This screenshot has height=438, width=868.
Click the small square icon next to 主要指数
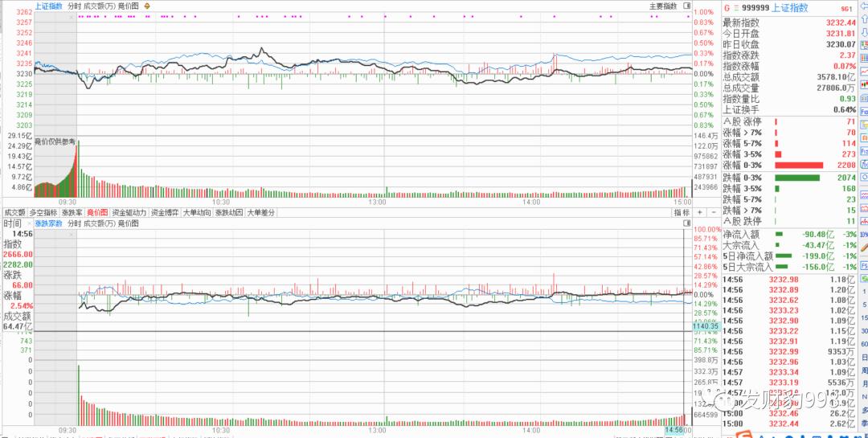687,6
